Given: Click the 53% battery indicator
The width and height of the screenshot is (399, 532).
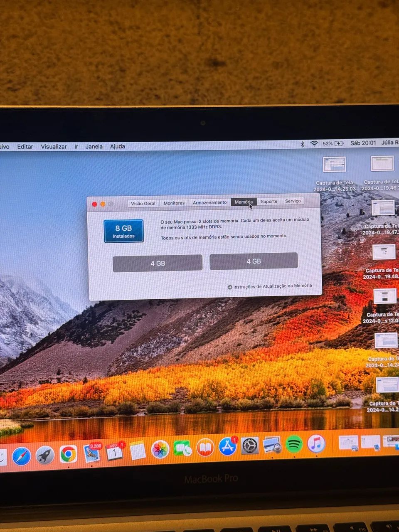Looking at the screenshot, I should 333,143.
